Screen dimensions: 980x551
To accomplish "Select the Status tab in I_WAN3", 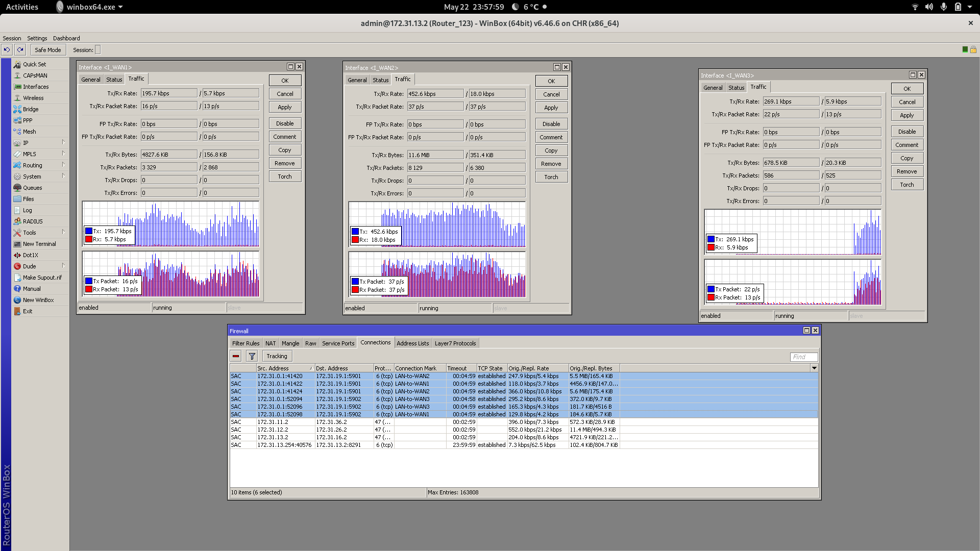I will 736,88.
